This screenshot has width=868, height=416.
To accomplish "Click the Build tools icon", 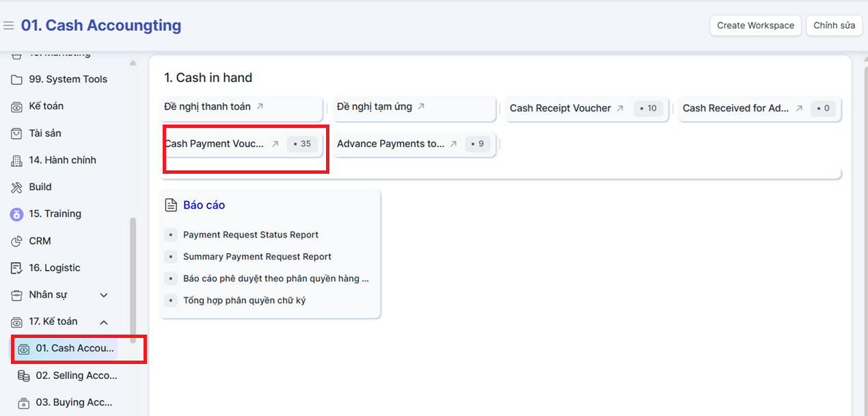I will [x=17, y=187].
